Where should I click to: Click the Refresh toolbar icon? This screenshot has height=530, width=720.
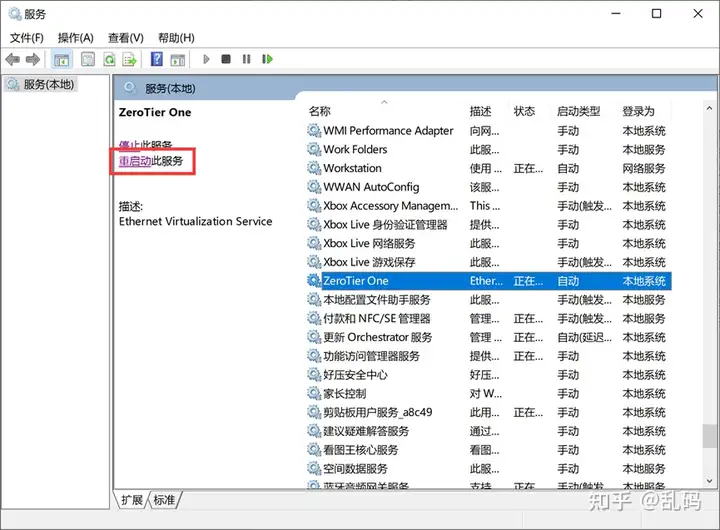pyautogui.click(x=109, y=59)
